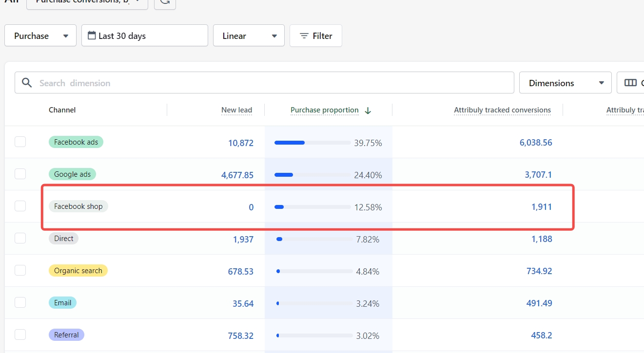Click the Direct channel tag
The width and height of the screenshot is (644, 353).
tap(64, 239)
